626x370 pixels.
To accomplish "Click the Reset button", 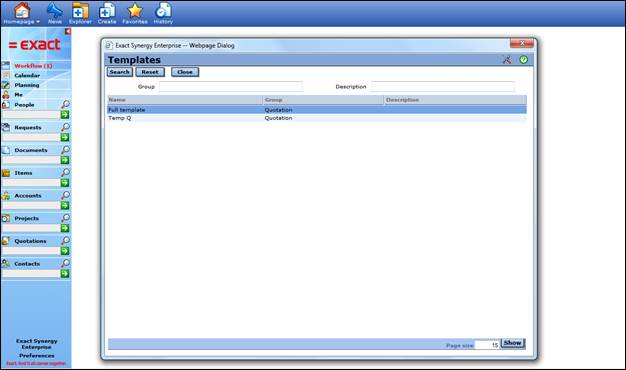I will (x=150, y=72).
